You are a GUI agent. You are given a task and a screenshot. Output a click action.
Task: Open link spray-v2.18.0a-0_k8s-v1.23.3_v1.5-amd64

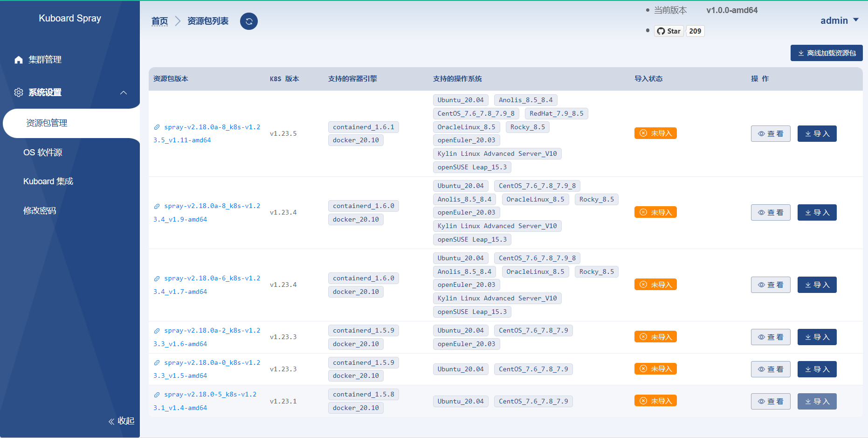click(x=207, y=369)
